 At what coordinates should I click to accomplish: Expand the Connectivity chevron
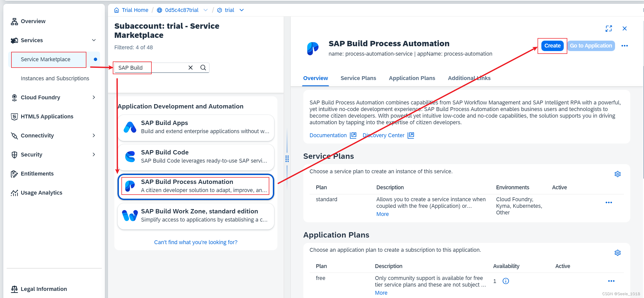point(94,135)
